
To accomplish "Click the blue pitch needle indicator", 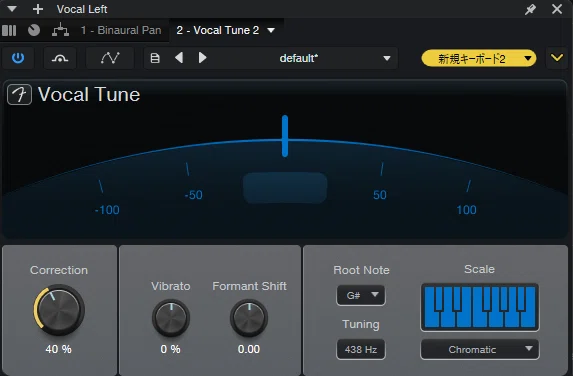I will [x=285, y=136].
